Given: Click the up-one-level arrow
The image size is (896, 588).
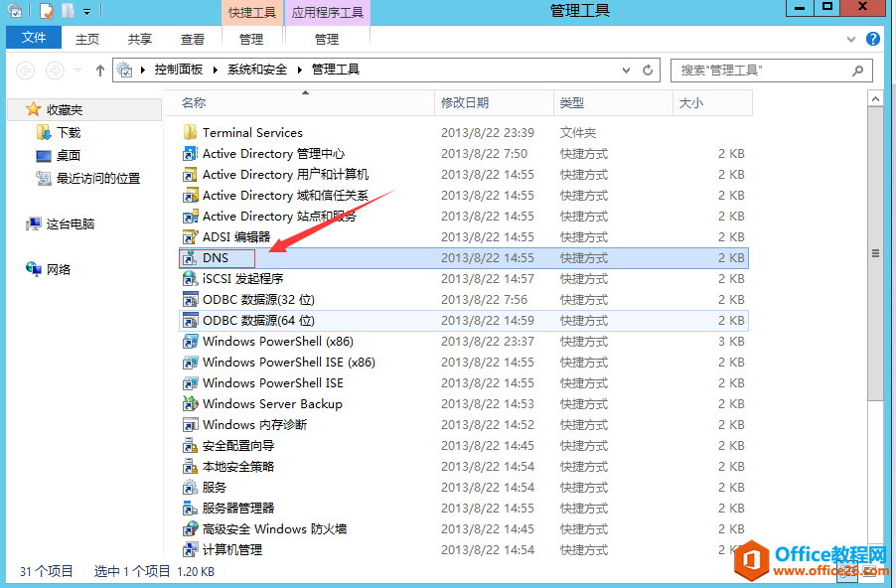Looking at the screenshot, I should (100, 71).
